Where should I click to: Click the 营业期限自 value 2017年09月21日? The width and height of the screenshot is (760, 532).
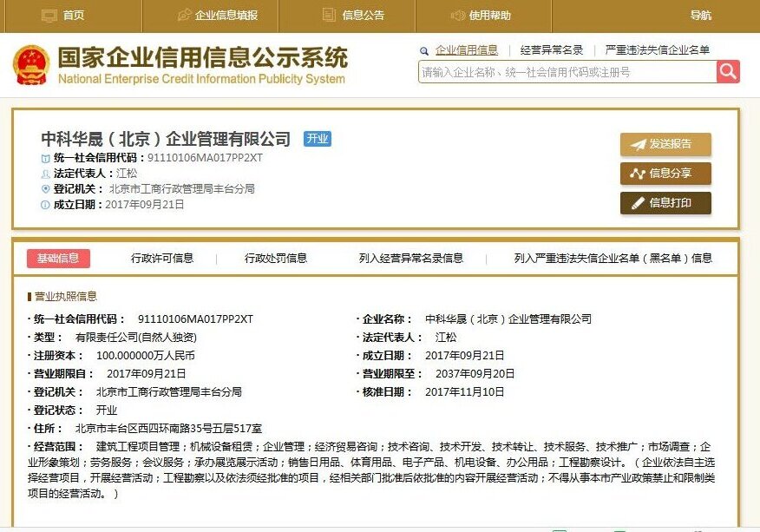(x=146, y=374)
